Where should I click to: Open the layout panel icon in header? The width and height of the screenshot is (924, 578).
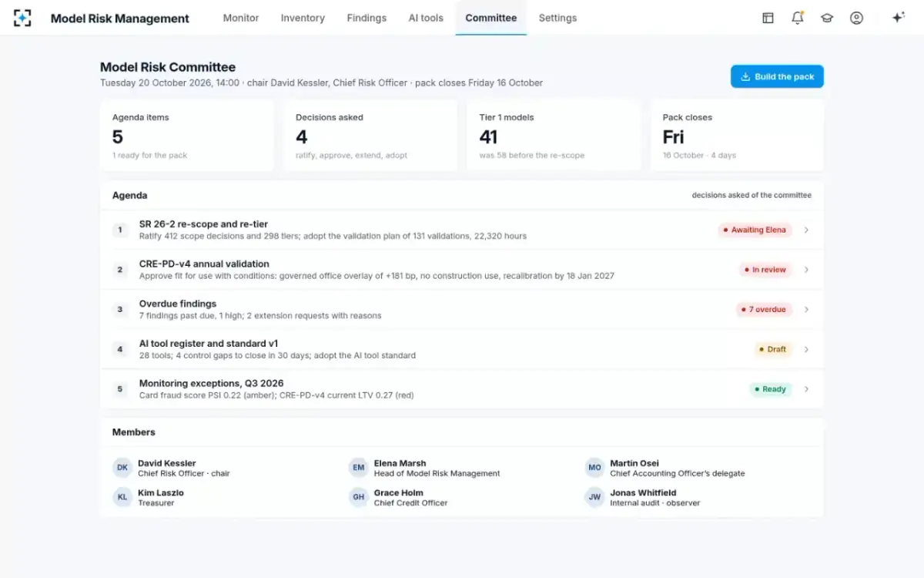coord(768,18)
